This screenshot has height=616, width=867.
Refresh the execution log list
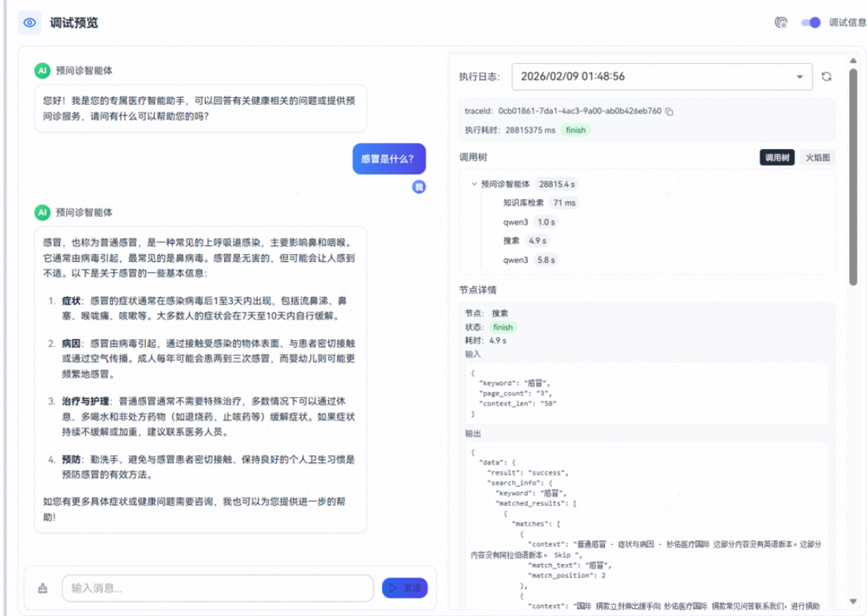[826, 77]
